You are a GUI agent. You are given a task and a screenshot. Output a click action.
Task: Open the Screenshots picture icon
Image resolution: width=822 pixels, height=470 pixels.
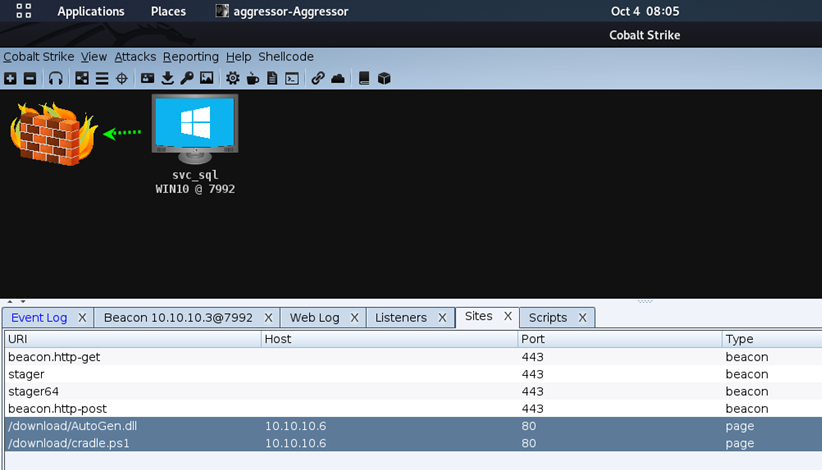click(207, 78)
